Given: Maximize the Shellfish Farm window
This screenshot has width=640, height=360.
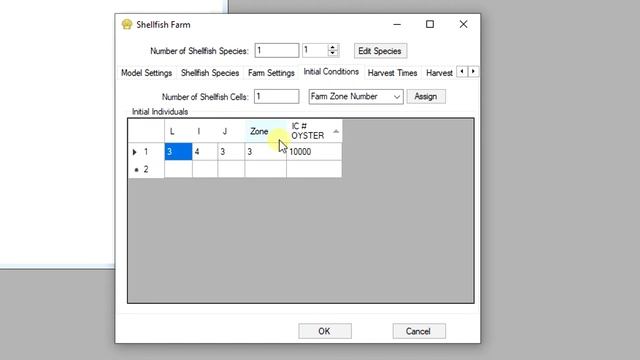Looking at the screenshot, I should tap(430, 24).
